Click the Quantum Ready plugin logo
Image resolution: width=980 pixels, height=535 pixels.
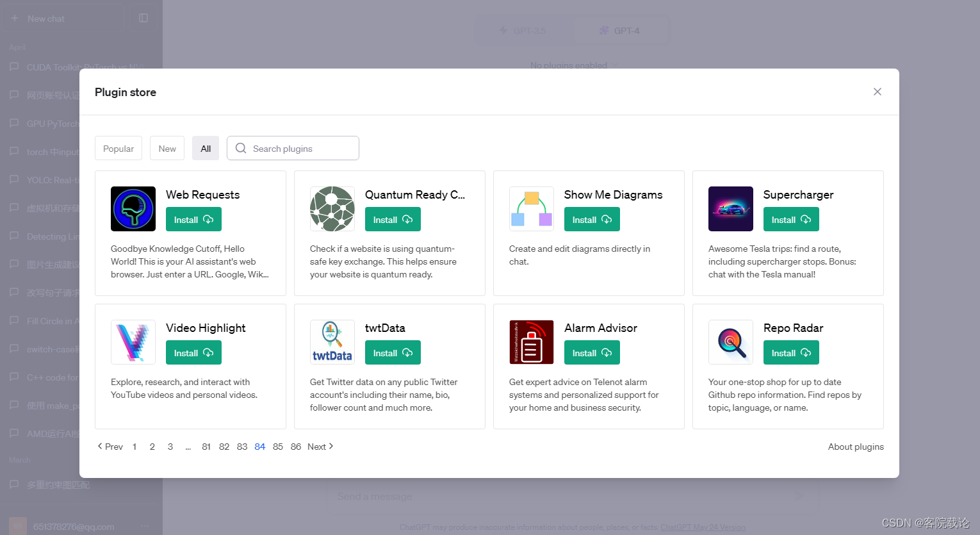click(332, 209)
